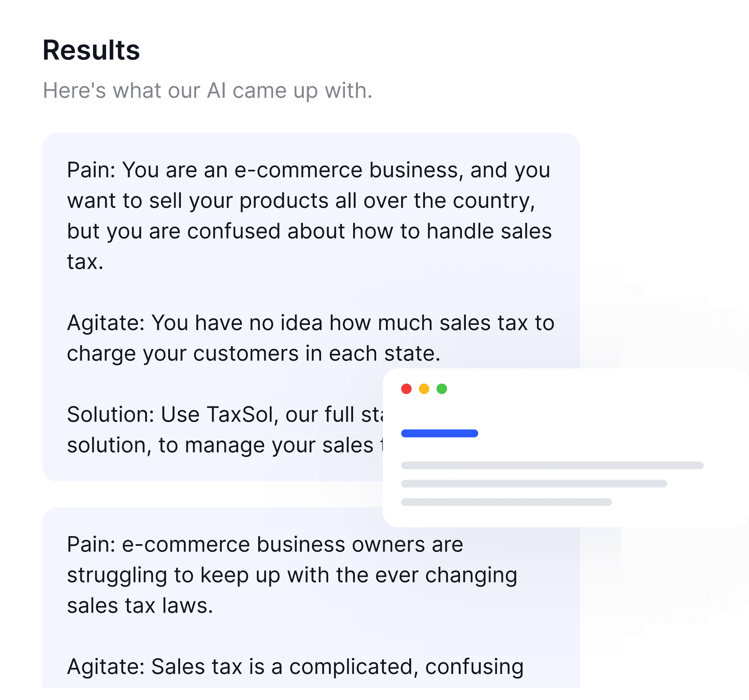
Task: Click "charge your customers in each state." line
Action: [253, 354]
